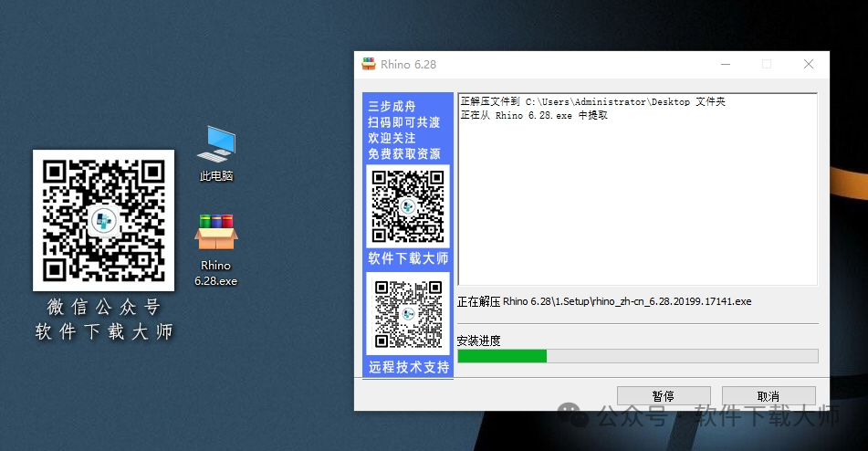Image resolution: width=868 pixels, height=451 pixels.
Task: Cancel extraction with the 取消 button
Action: point(769,395)
